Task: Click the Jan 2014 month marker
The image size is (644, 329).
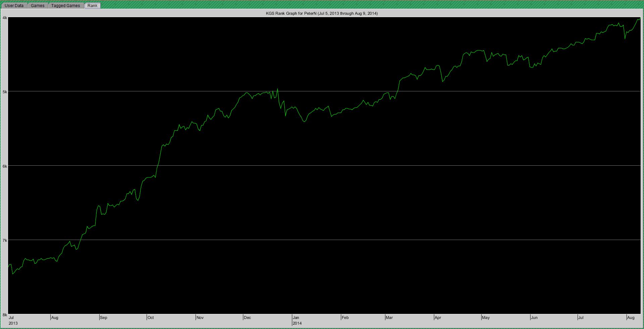Action: 296,318
